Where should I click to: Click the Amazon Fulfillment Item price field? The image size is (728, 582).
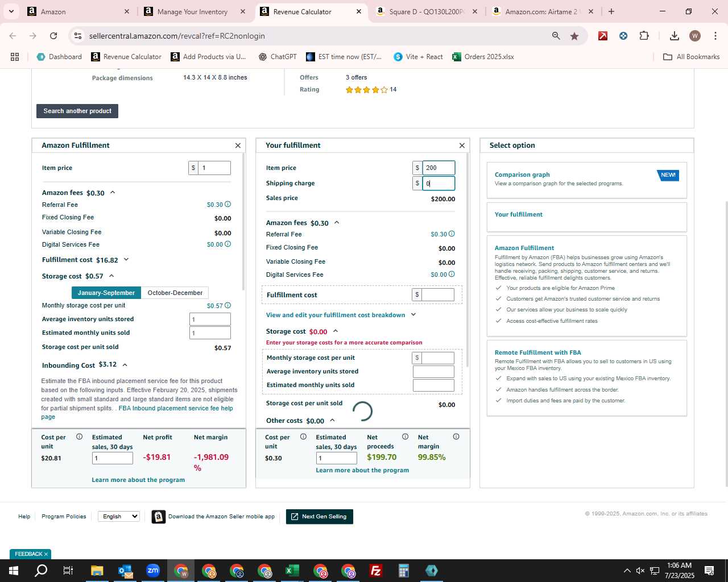[214, 168]
